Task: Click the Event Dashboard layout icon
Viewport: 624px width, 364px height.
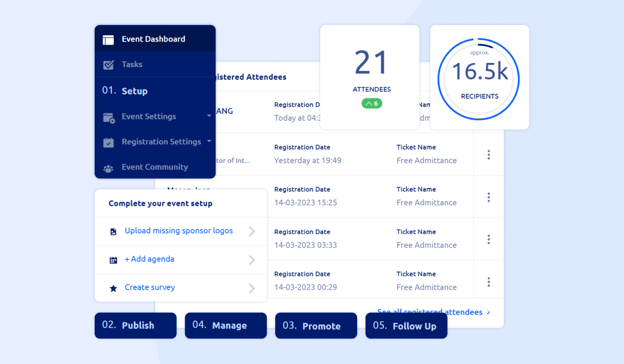Action: click(x=108, y=40)
